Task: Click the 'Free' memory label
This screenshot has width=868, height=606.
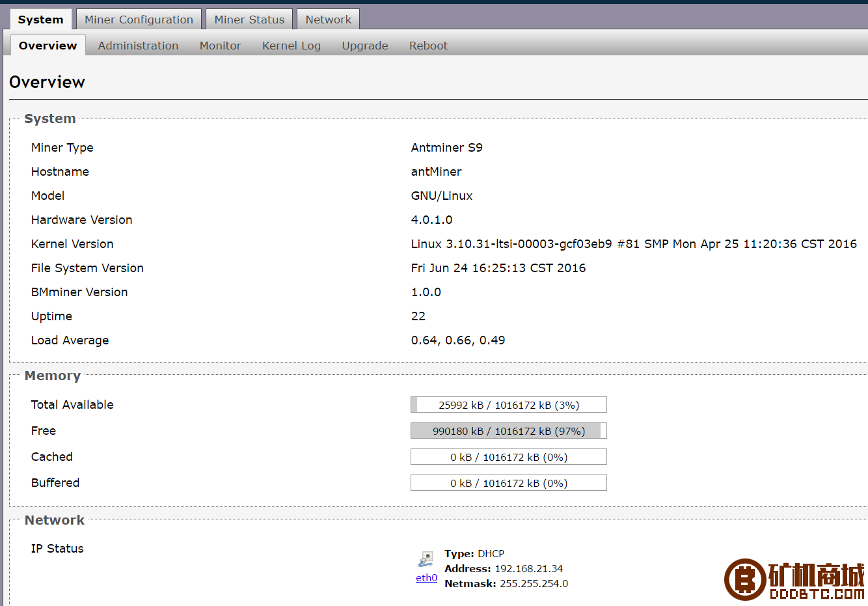Action: [44, 431]
